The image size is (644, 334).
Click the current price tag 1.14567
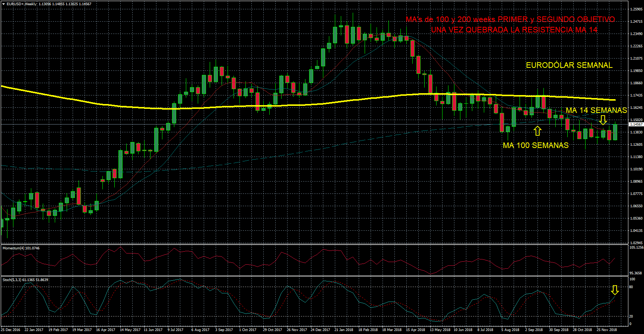636,125
